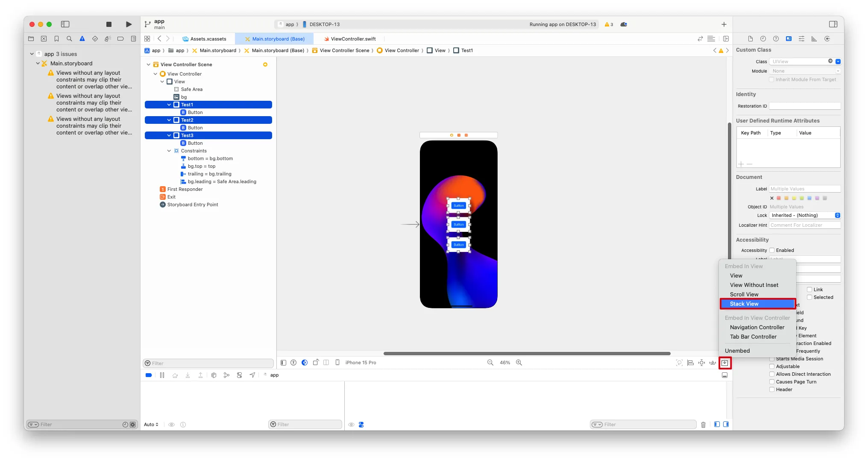Screen dimensions: 868x462
Task: Collapse the Test1 view in outline
Action: coord(169,105)
